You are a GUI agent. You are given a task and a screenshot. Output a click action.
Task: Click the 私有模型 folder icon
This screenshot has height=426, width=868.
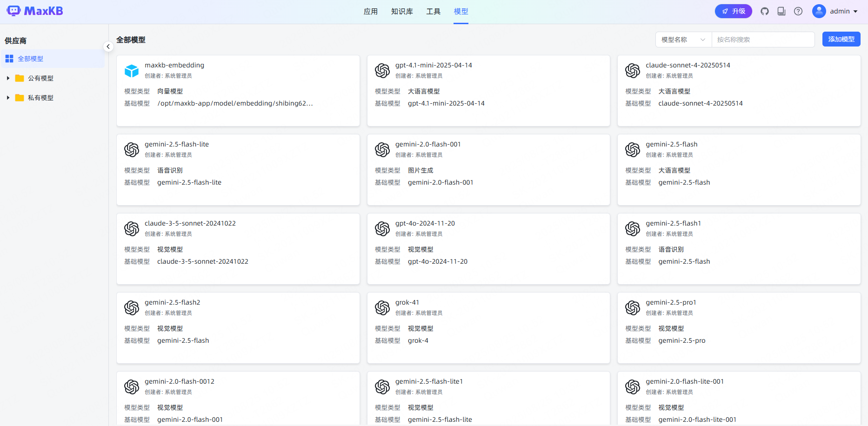pyautogui.click(x=20, y=98)
